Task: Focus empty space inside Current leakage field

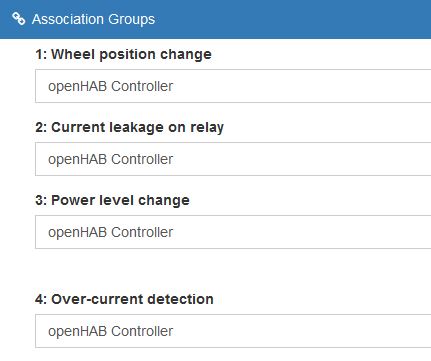Action: pyautogui.click(x=300, y=159)
